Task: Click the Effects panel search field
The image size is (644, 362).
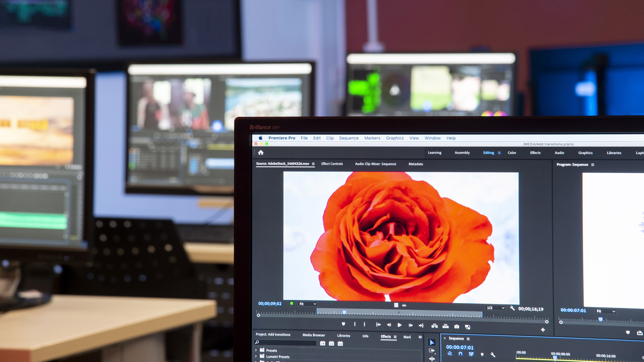Action: (x=285, y=343)
